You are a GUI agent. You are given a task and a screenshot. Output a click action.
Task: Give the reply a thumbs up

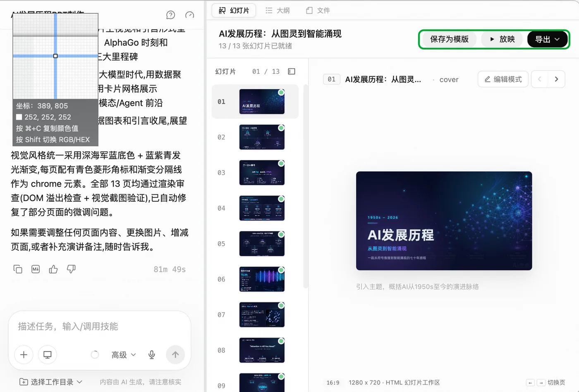coord(53,269)
